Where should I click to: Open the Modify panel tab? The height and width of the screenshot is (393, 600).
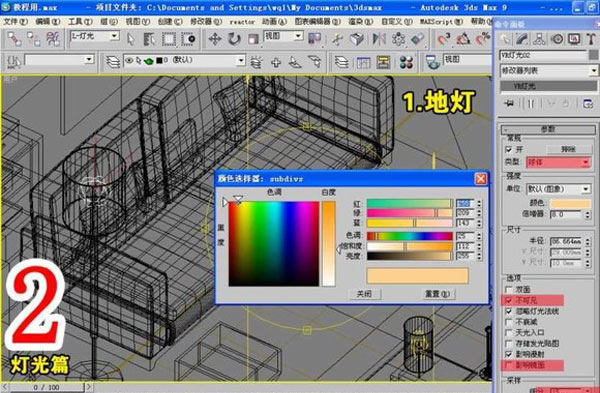coord(522,39)
